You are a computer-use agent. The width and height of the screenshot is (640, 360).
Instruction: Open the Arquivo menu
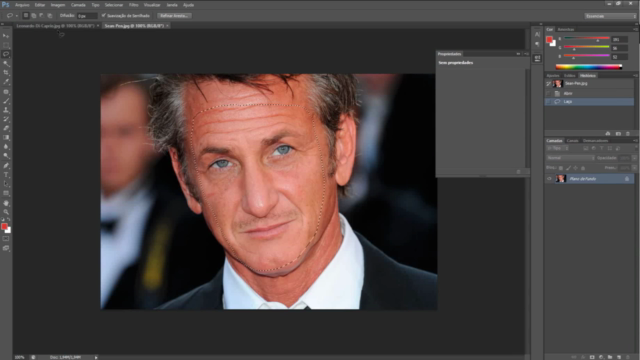[x=22, y=5]
